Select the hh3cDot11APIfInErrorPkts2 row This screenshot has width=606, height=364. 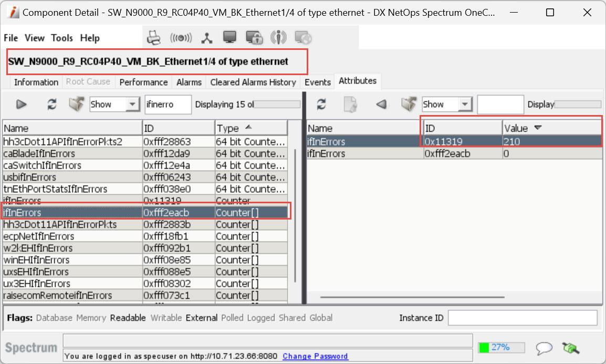pos(145,142)
